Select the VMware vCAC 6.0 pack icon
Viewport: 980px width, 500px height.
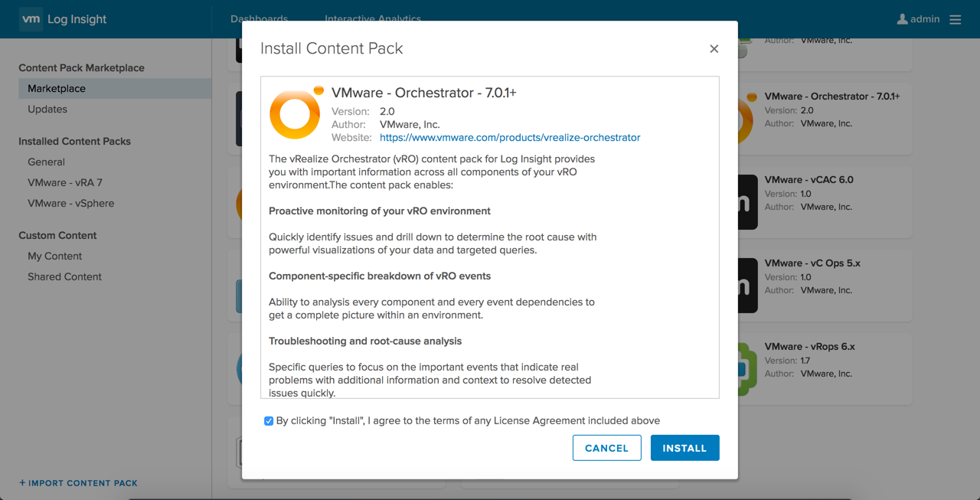point(747,202)
